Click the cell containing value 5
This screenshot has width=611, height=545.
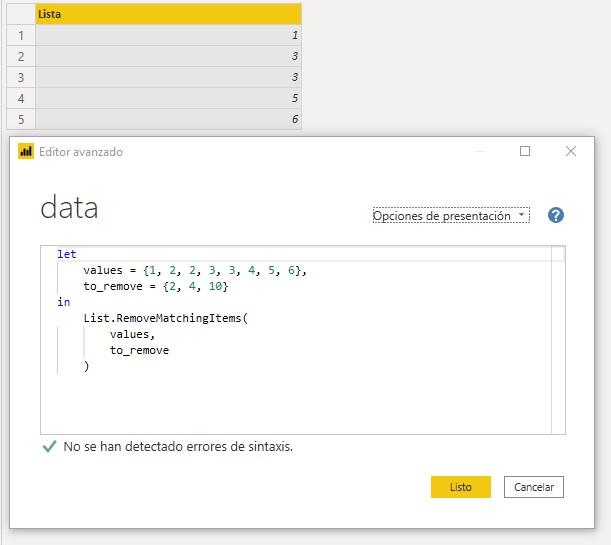[168, 98]
